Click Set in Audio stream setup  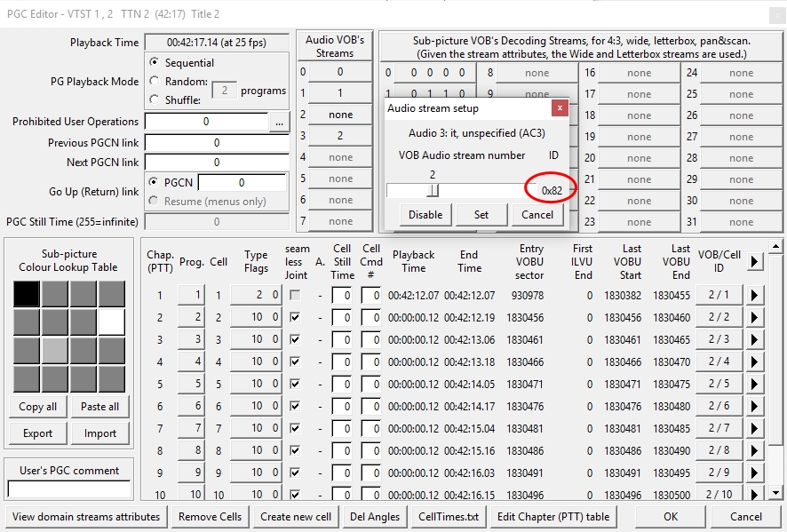pyautogui.click(x=481, y=215)
